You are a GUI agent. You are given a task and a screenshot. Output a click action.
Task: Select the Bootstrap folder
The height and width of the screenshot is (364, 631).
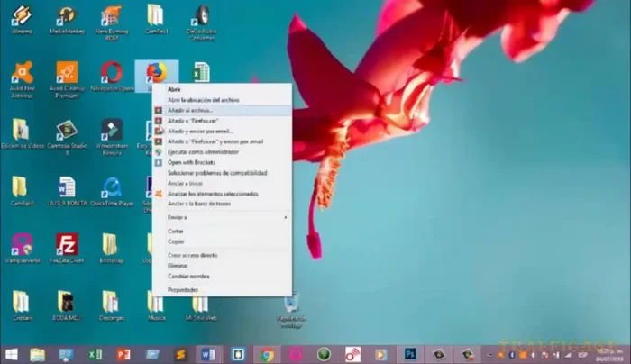(111, 249)
